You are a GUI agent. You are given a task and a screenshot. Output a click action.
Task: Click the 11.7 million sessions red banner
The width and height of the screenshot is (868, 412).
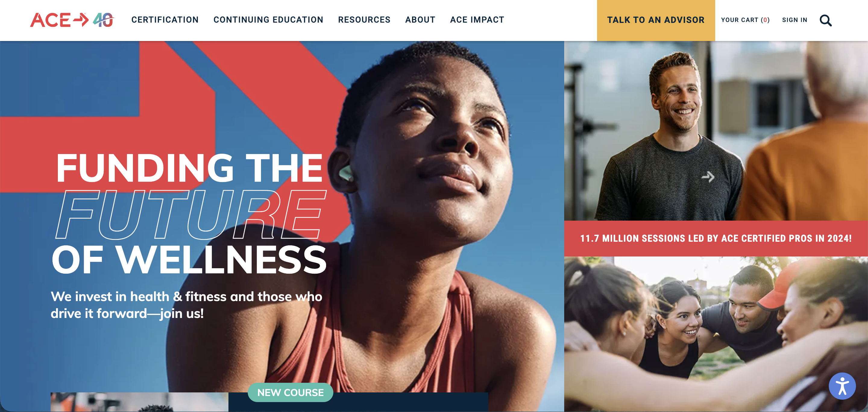coord(716,238)
